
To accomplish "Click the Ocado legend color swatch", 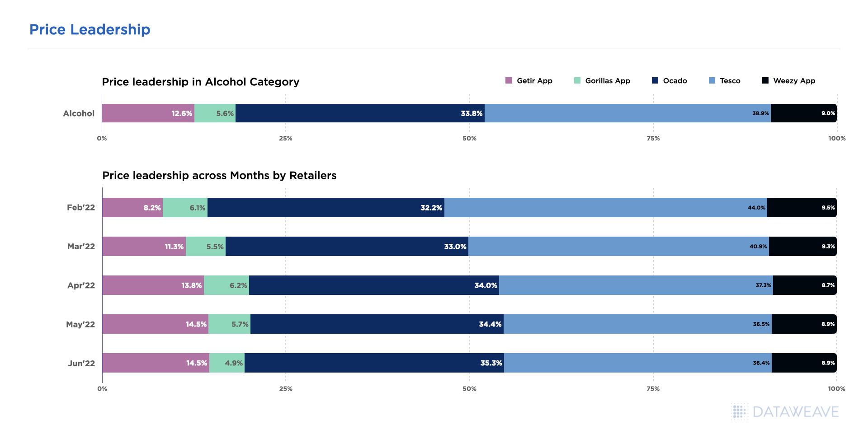I will pyautogui.click(x=655, y=81).
